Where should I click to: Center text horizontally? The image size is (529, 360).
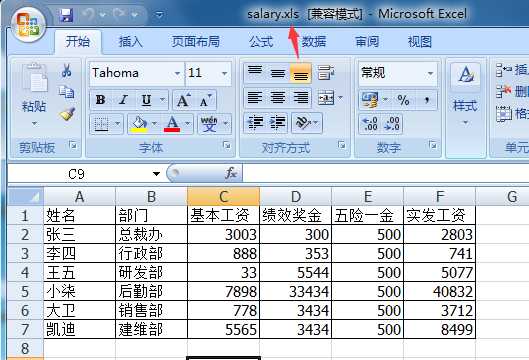click(278, 98)
